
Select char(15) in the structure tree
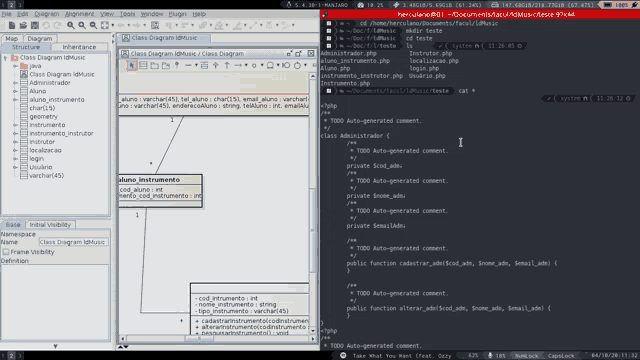click(x=42, y=108)
